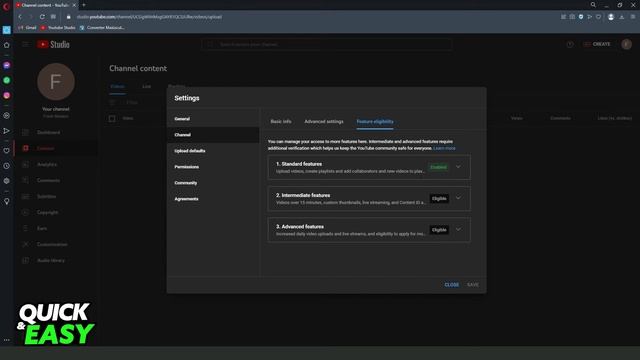Click the site lock icon in address bar

[x=69, y=17]
